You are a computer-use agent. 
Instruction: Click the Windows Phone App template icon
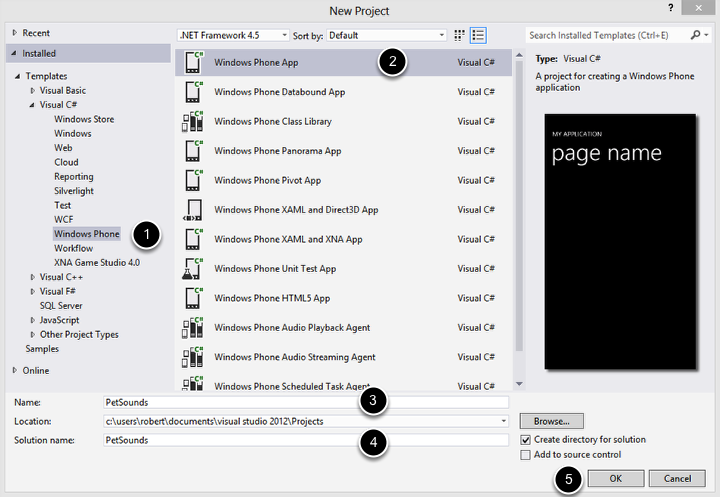pyautogui.click(x=193, y=62)
